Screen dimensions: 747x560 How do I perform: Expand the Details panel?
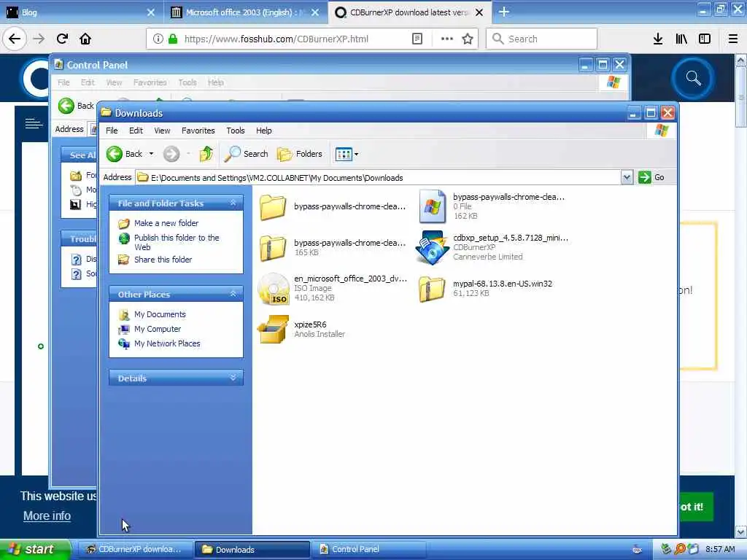tap(233, 378)
